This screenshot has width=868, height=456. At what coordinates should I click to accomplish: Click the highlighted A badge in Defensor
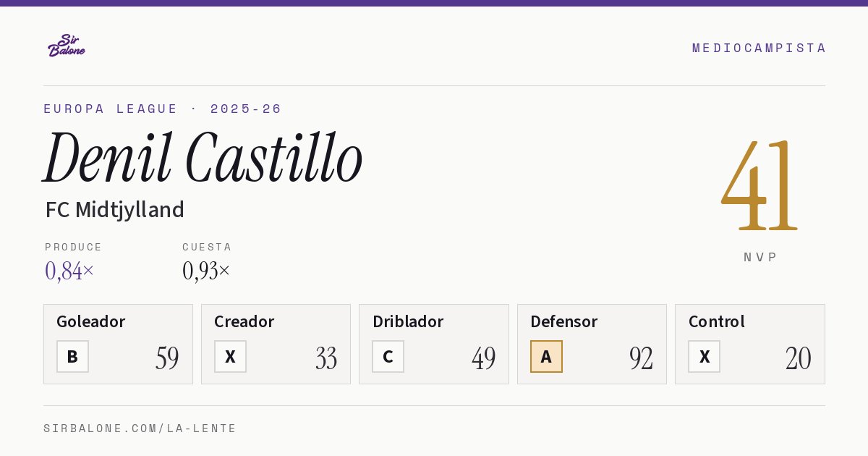click(546, 356)
